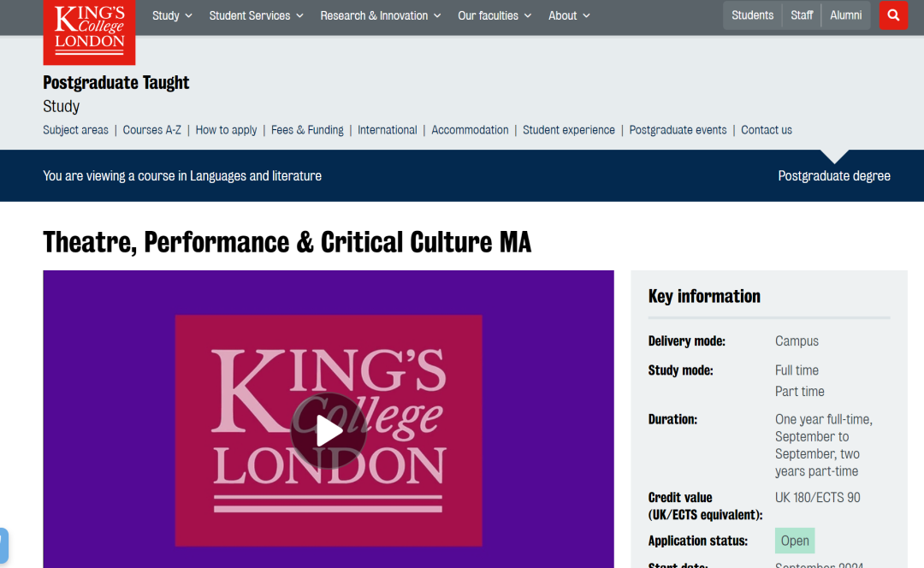Expand the Our faculties menu
Screen dimensions: 924x568
tap(495, 16)
